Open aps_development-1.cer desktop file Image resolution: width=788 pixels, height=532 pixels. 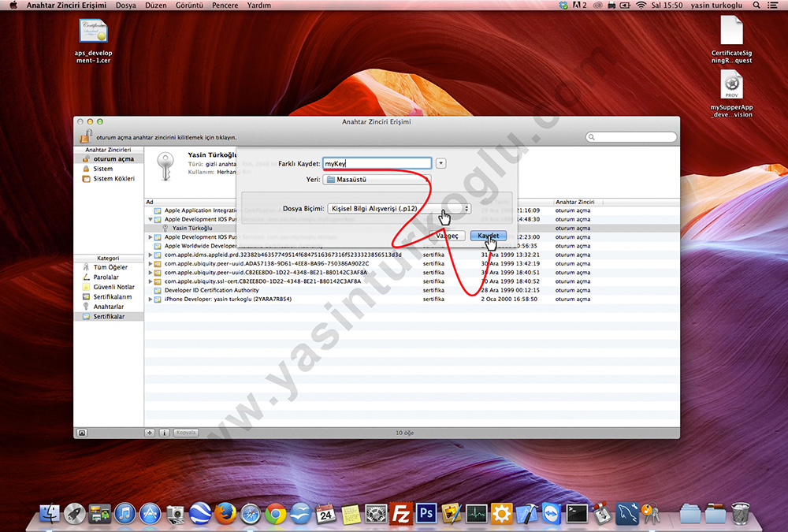pyautogui.click(x=94, y=41)
